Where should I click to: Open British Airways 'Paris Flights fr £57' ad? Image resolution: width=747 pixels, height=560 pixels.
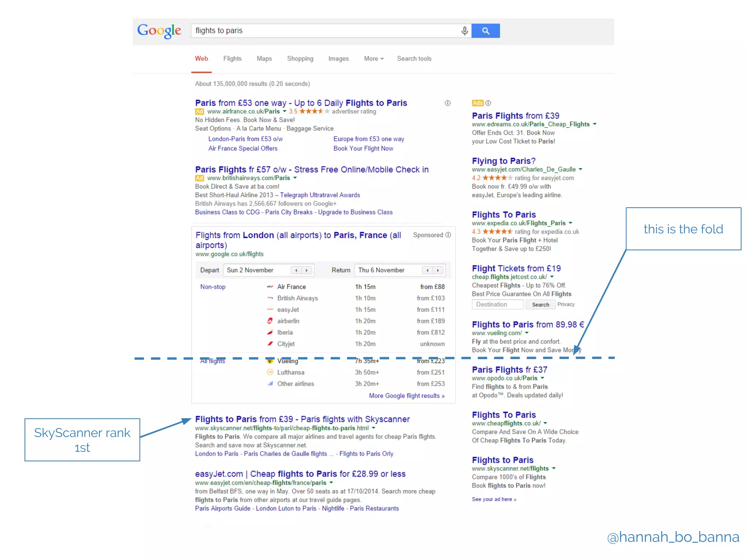pyautogui.click(x=312, y=170)
